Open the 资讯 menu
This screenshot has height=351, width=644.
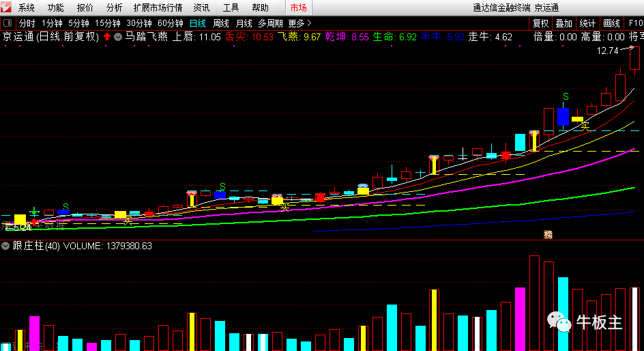201,8
